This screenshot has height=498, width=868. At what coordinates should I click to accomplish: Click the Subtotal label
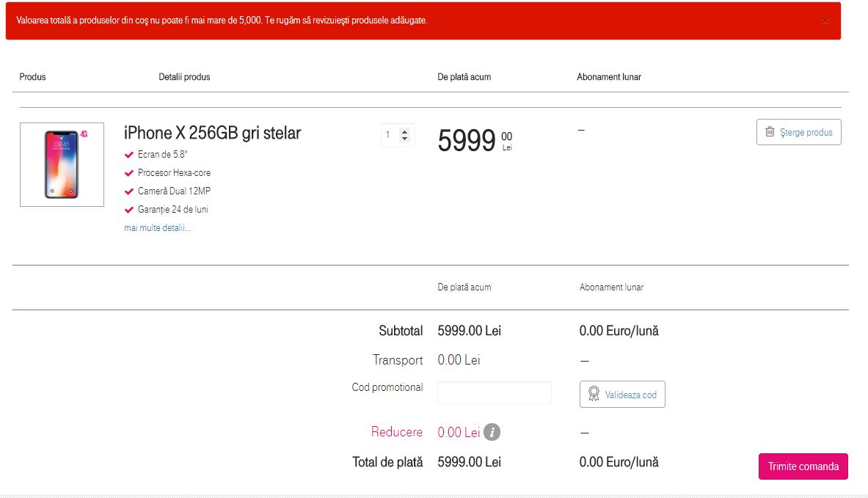tap(401, 331)
